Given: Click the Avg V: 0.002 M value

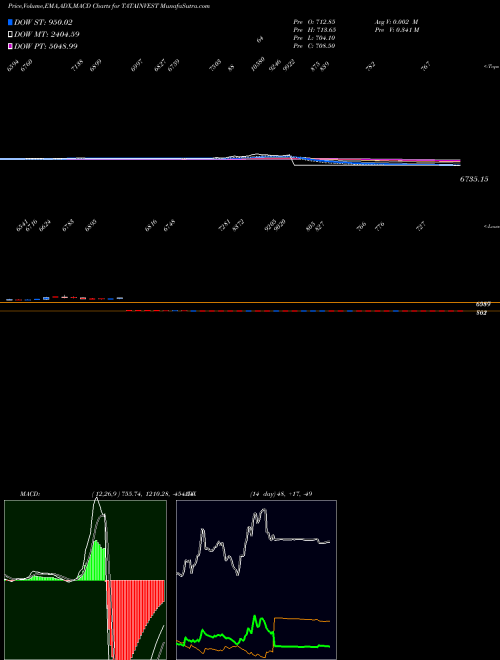Looking at the screenshot, I should [397, 21].
